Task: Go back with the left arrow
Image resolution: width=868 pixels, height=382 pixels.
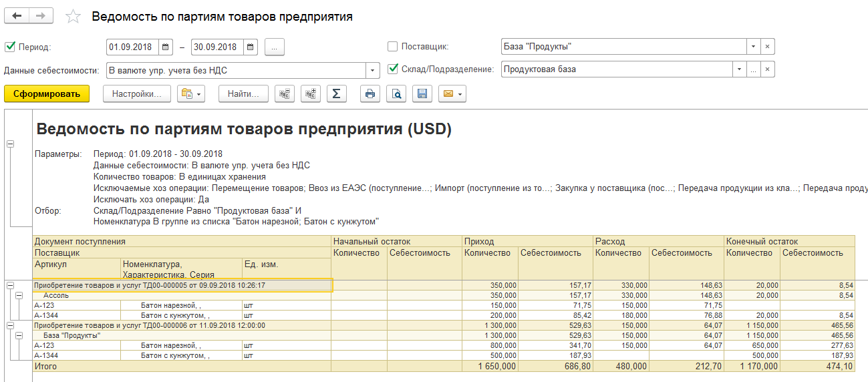Action: pos(17,16)
